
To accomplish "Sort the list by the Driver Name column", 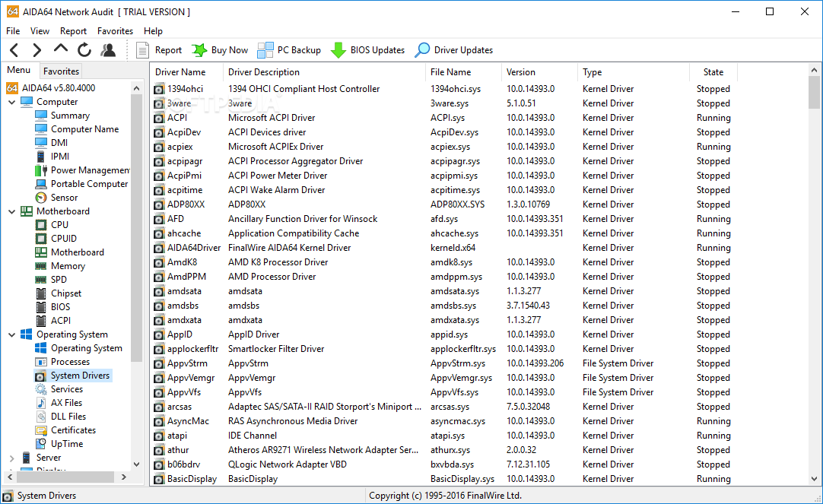I will tap(187, 72).
